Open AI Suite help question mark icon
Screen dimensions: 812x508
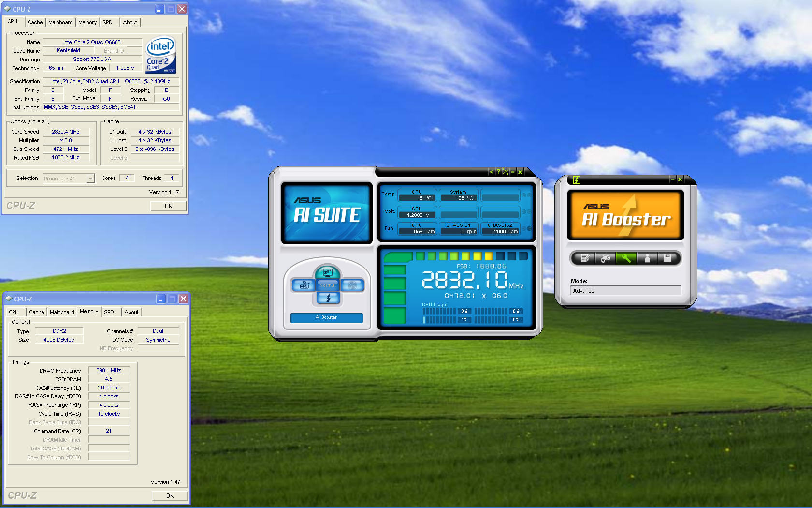[498, 172]
